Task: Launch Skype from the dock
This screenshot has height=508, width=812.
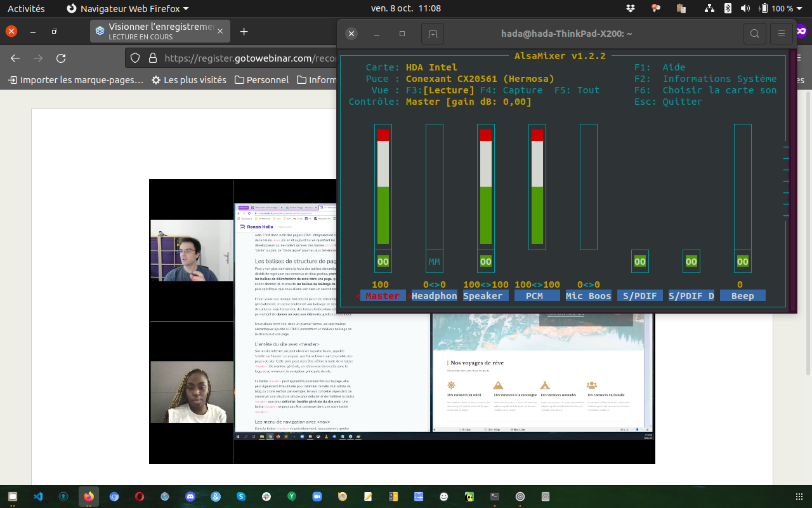Action: (241, 497)
